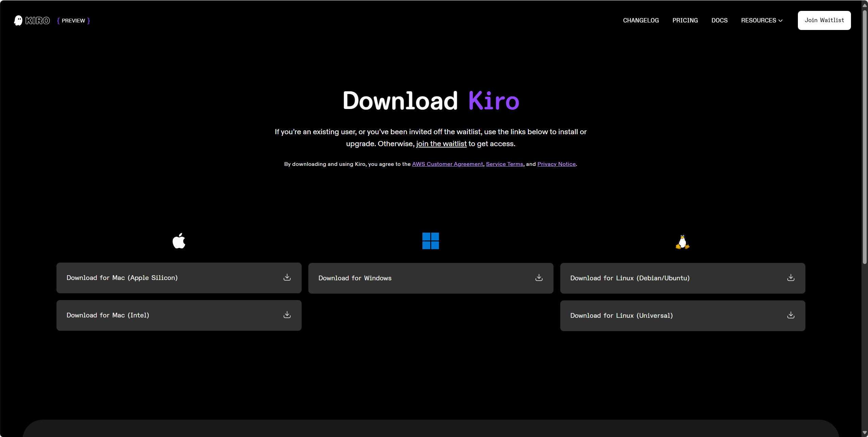Open the AWS Customer Agreement link
This screenshot has height=437, width=868.
tap(447, 164)
